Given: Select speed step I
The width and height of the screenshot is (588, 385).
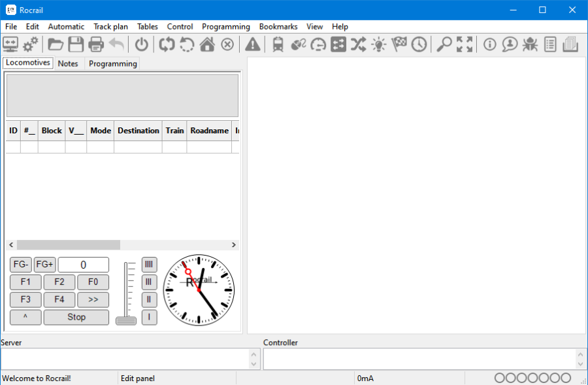Looking at the screenshot, I should pos(149,317).
